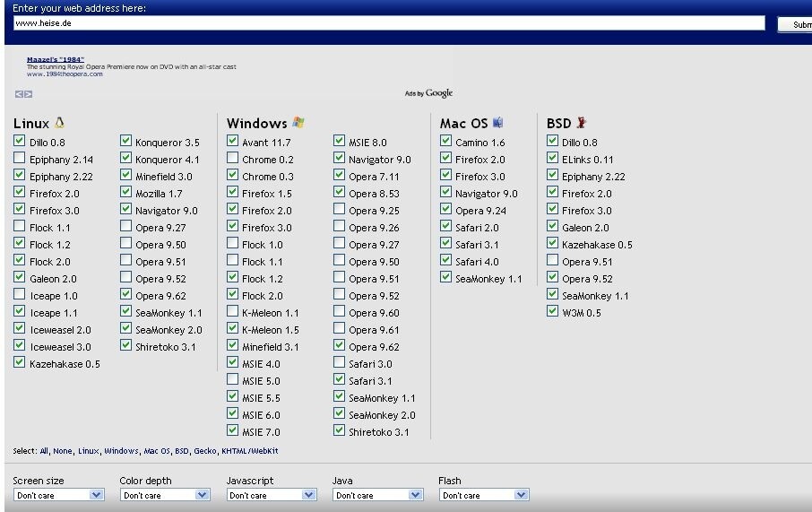Click the Firefox 3.0 label under Mac OS
The width and height of the screenshot is (812, 512).
coord(480,177)
